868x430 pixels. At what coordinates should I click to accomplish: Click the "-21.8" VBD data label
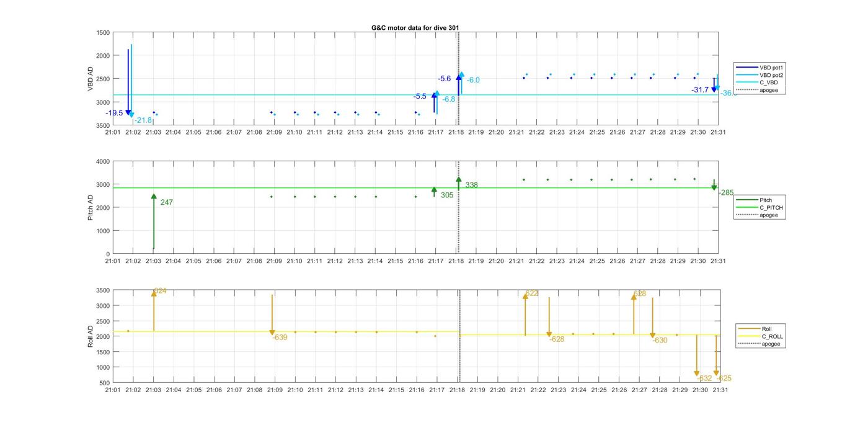tap(143, 120)
